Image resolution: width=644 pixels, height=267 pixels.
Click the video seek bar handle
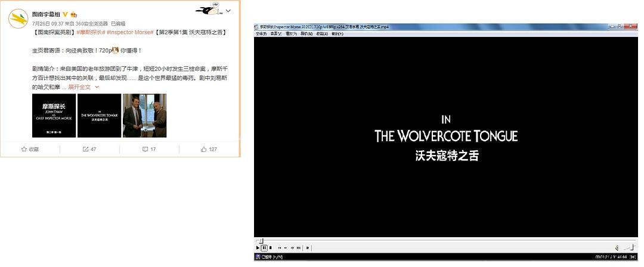tap(259, 240)
